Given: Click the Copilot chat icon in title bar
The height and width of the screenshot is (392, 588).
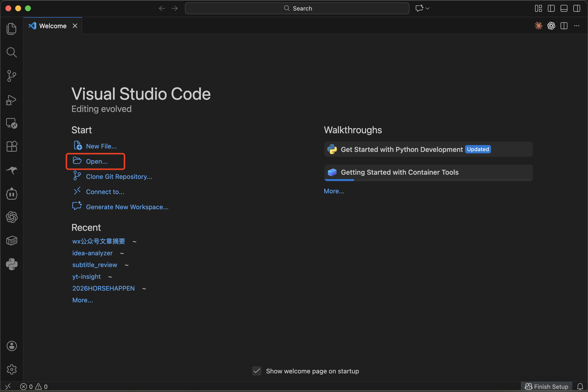Looking at the screenshot, I should [419, 8].
